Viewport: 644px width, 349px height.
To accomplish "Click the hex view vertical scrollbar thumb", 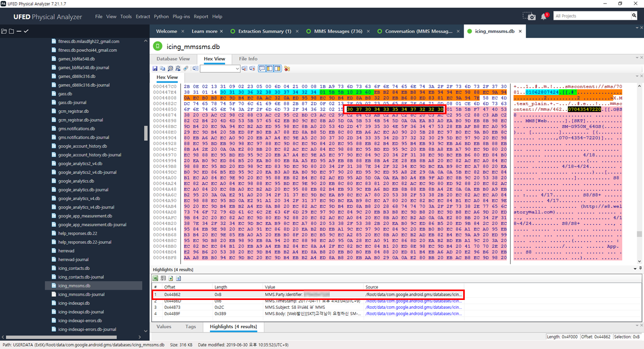I will click(639, 234).
